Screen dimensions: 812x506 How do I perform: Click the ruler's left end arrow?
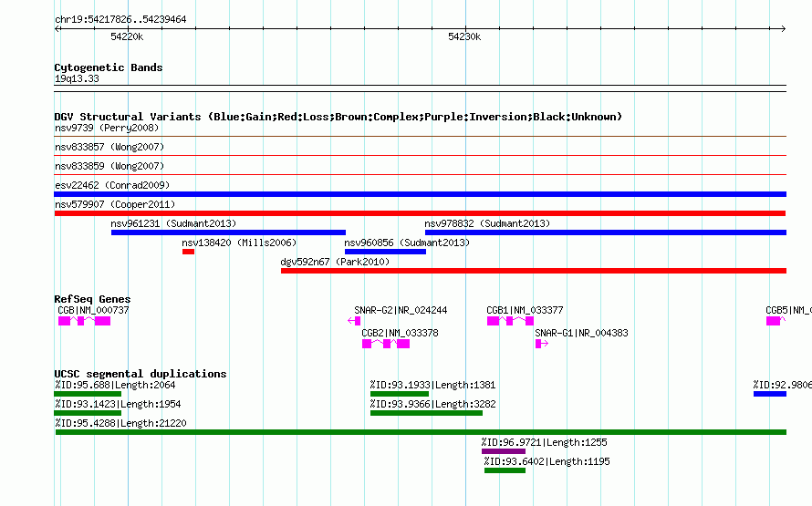tap(57, 29)
